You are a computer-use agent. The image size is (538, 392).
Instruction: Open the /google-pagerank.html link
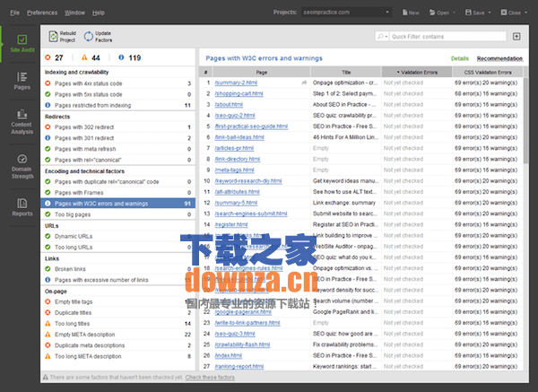click(x=243, y=312)
